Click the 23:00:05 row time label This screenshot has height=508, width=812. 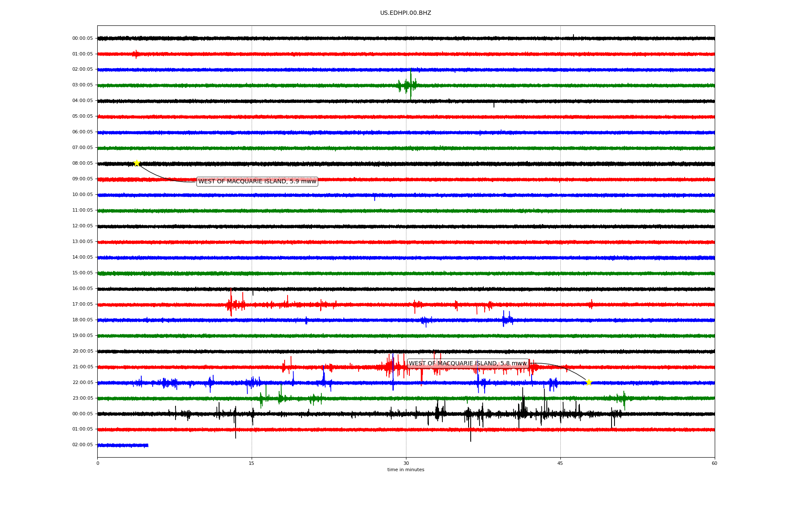click(x=82, y=398)
